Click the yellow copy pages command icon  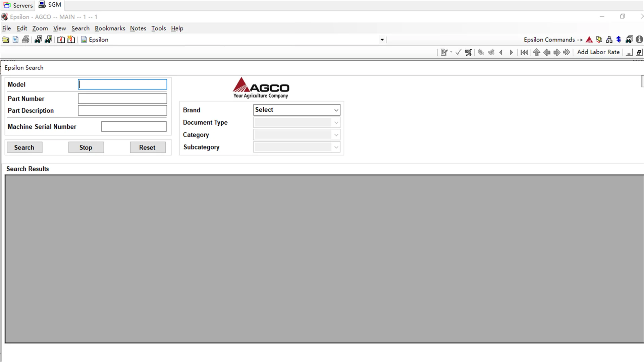tap(599, 40)
